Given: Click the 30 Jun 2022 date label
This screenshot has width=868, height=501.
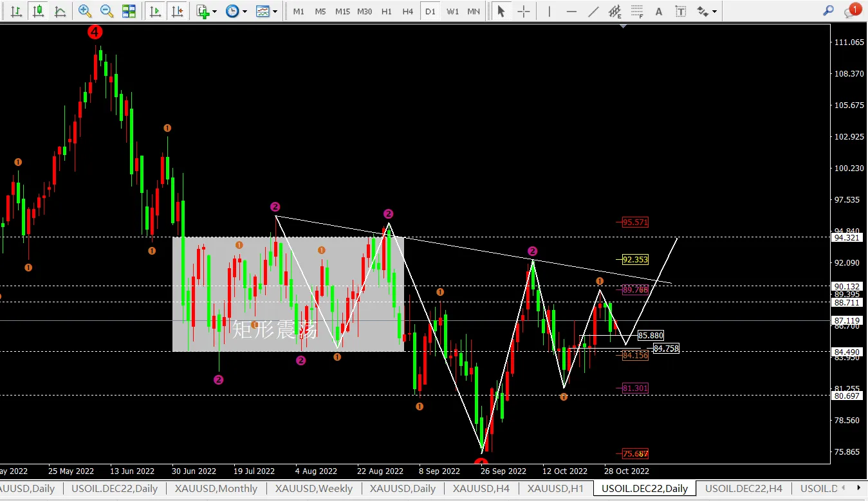Looking at the screenshot, I should (x=194, y=471).
